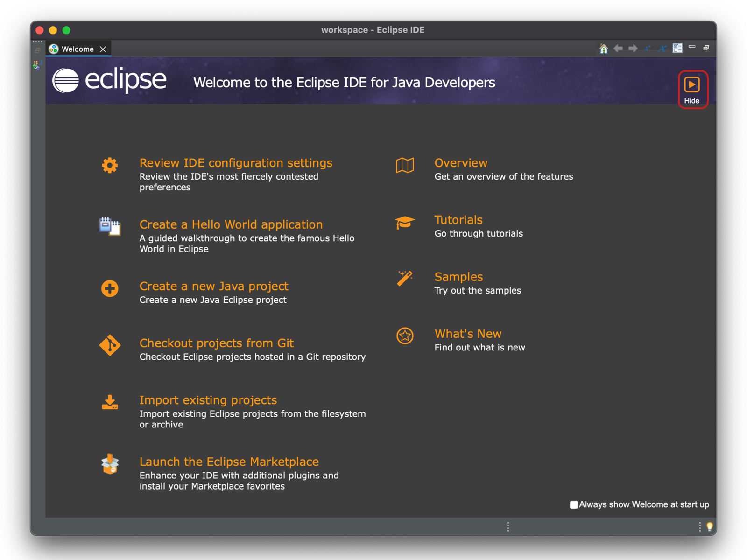The image size is (747, 560).
Task: Maximize the Welcome view panel
Action: click(706, 48)
